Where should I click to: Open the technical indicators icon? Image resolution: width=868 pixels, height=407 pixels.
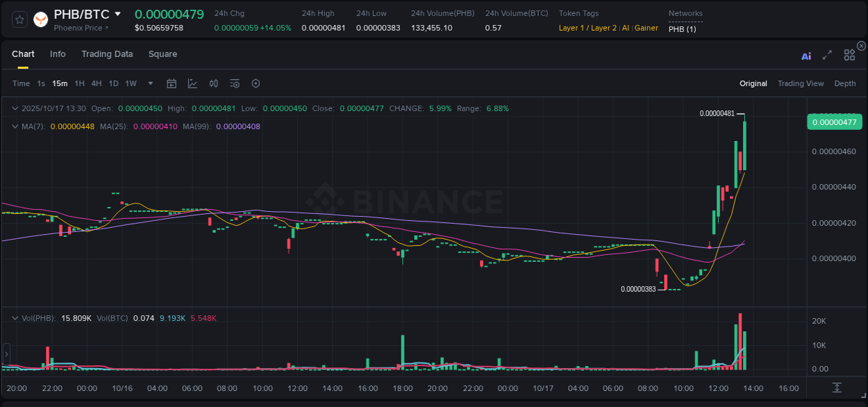(214, 83)
